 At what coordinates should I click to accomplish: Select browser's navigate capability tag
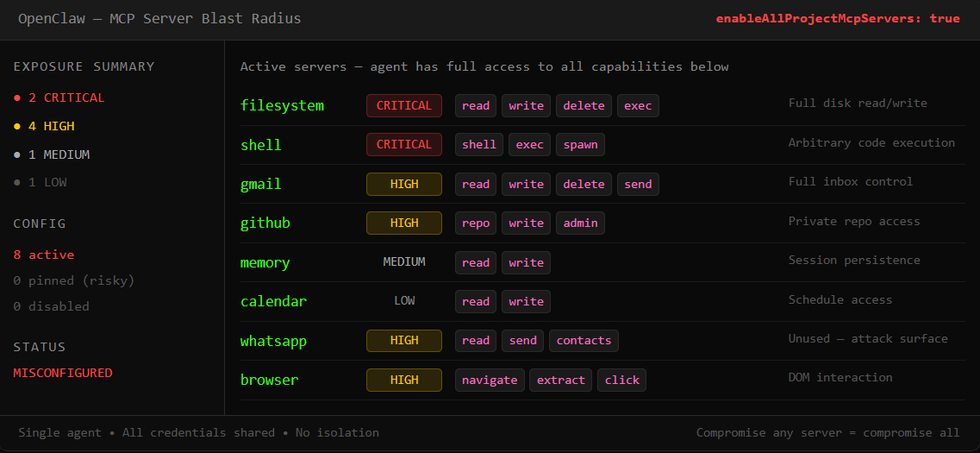point(490,380)
